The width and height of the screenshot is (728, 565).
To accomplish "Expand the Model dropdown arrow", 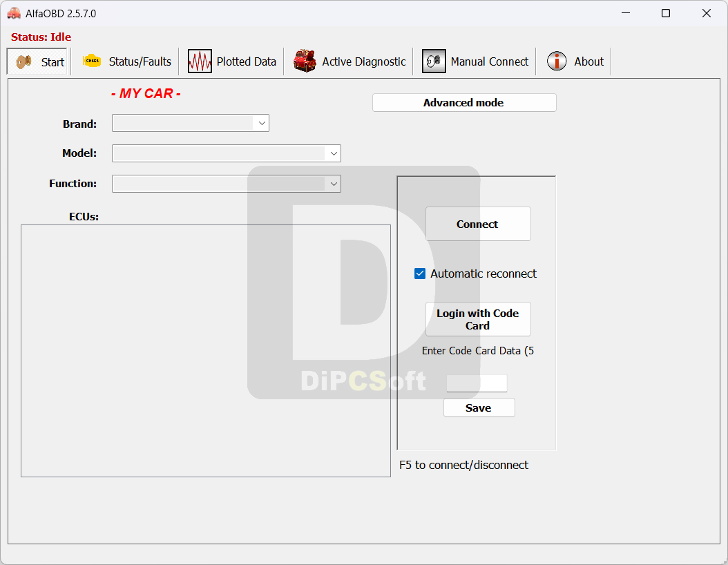I will point(334,153).
